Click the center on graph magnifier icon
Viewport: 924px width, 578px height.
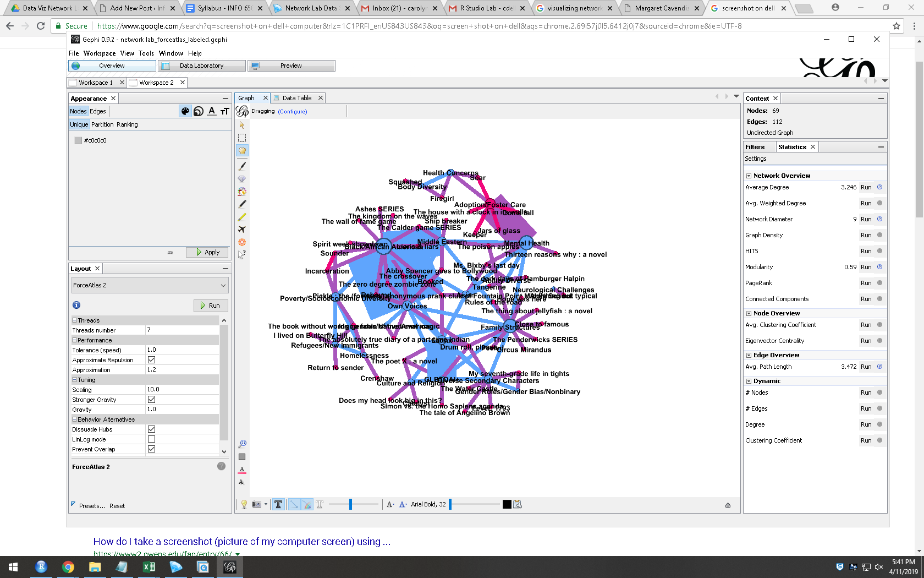point(242,444)
